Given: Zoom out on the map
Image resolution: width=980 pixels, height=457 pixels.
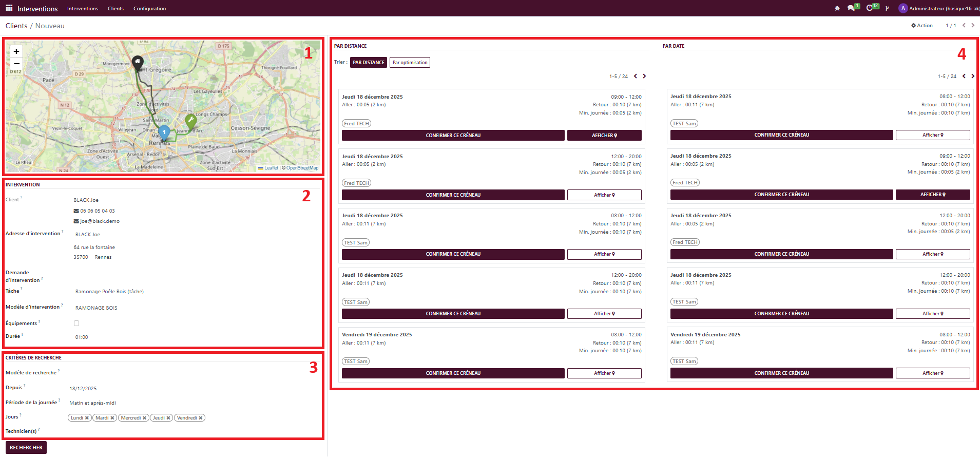Looking at the screenshot, I should [x=16, y=63].
